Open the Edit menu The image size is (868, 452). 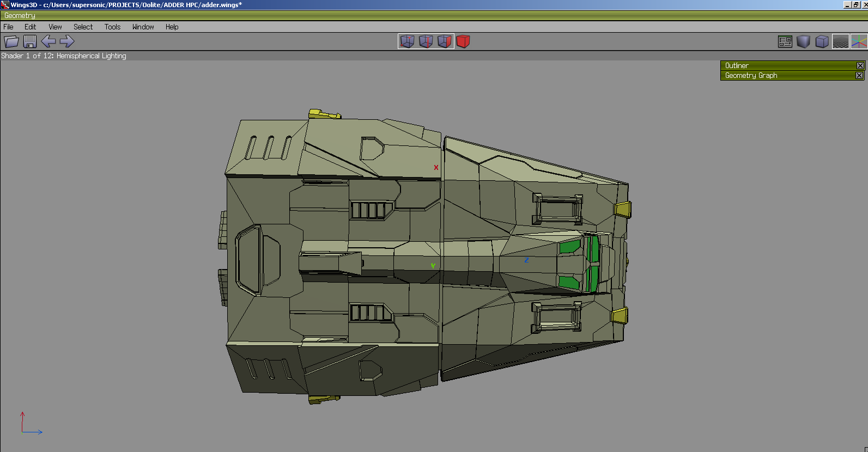tap(31, 27)
